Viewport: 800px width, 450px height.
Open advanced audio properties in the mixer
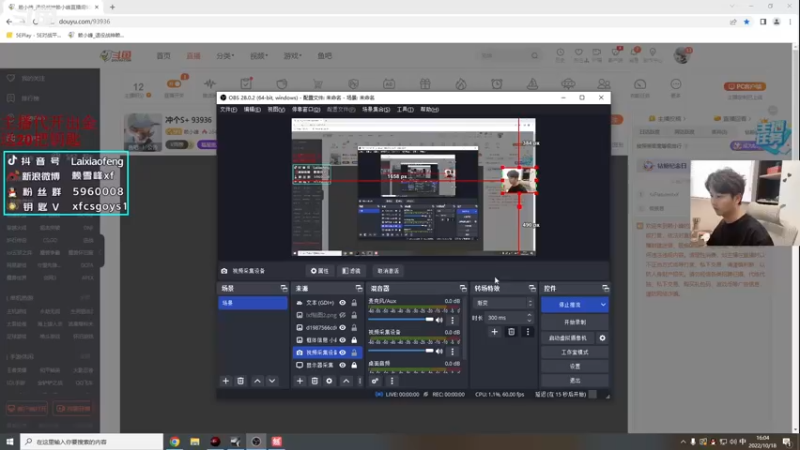(x=375, y=381)
